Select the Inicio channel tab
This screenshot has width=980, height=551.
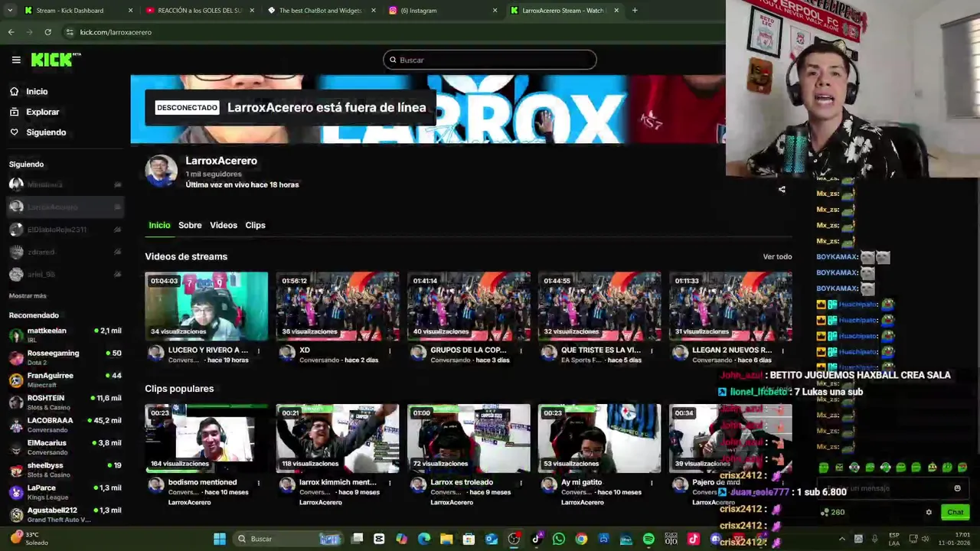159,225
